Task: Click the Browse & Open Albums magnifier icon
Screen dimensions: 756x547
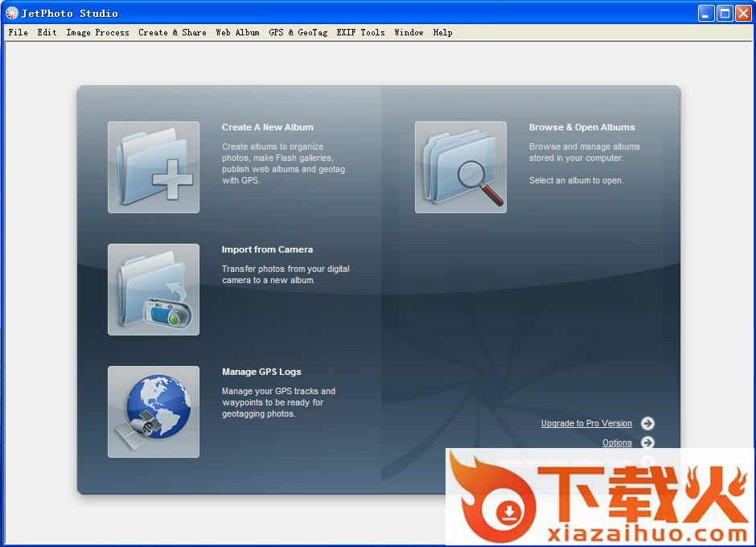Action: pos(461,167)
